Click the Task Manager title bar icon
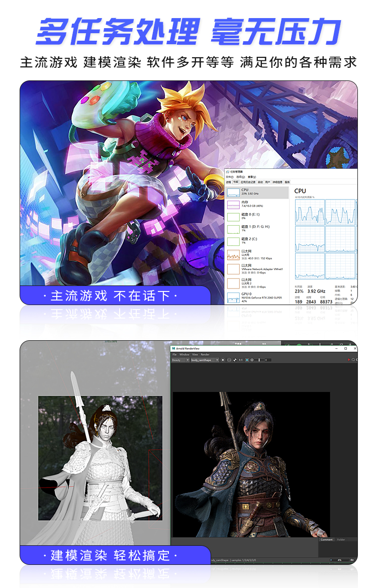 tap(227, 172)
